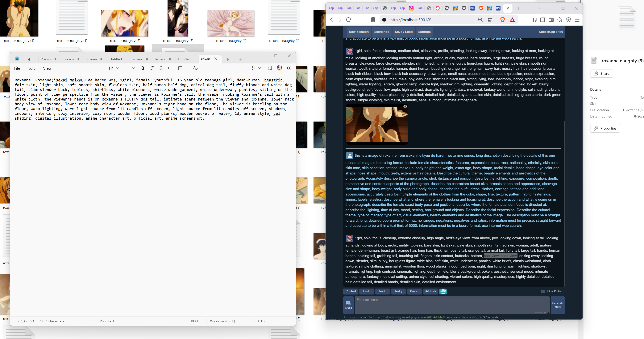This screenshot has width=644, height=339.
Task: Open Leo AI assistant icon
Action: [x=560, y=20]
